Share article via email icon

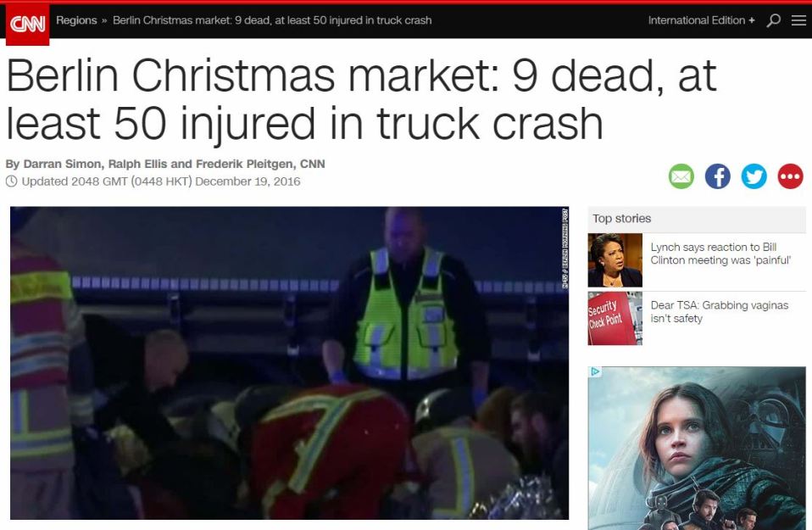[681, 176]
